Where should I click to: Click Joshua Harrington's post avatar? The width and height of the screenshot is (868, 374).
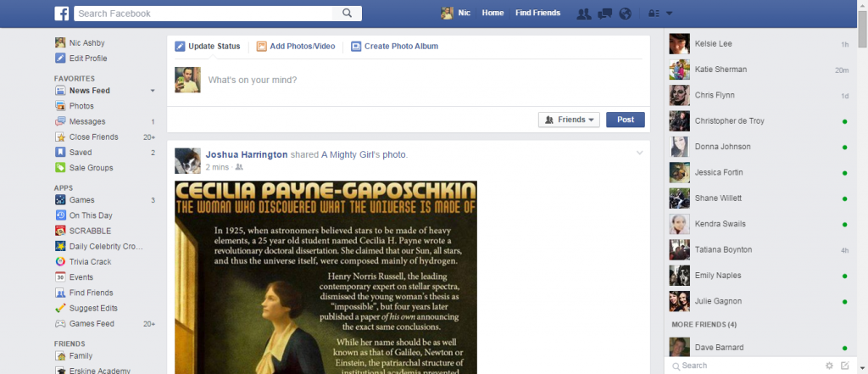[x=187, y=160]
